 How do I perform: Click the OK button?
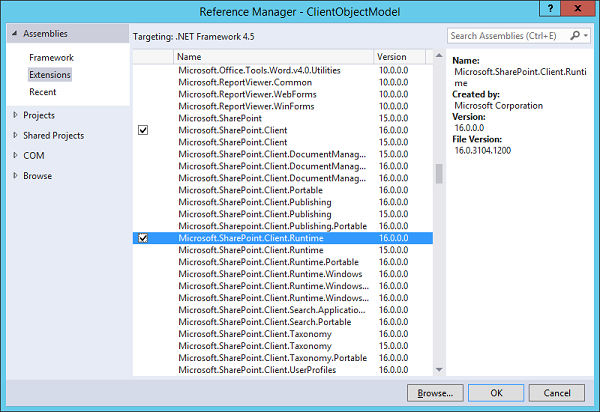click(496, 393)
